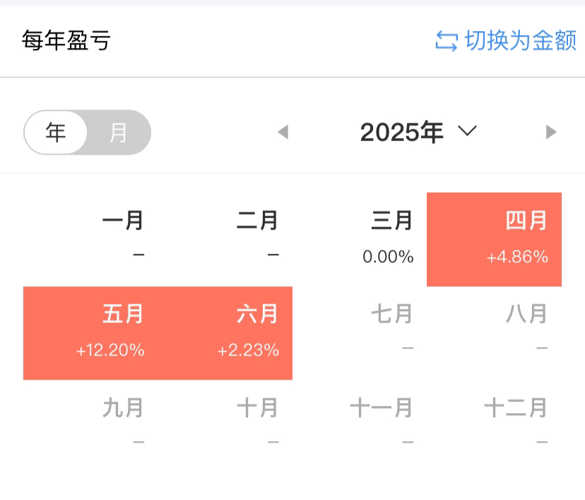Select the 十一月 month cell
The height and width of the screenshot is (500, 585).
(x=360, y=427)
